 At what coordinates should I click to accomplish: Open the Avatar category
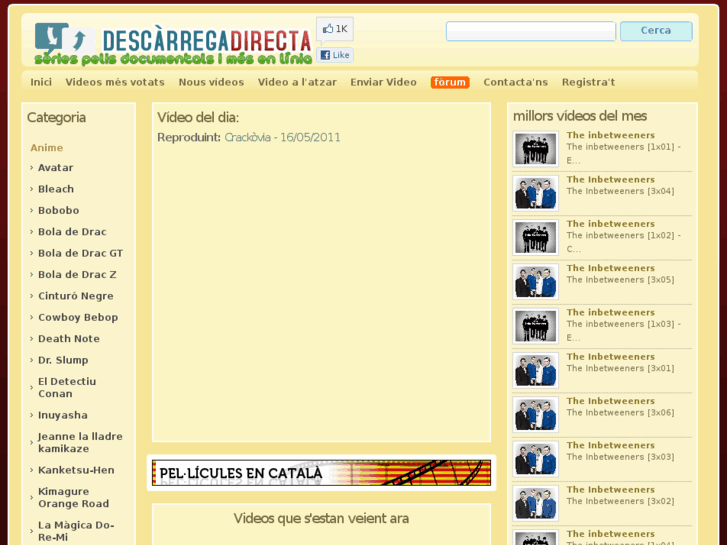tap(56, 167)
